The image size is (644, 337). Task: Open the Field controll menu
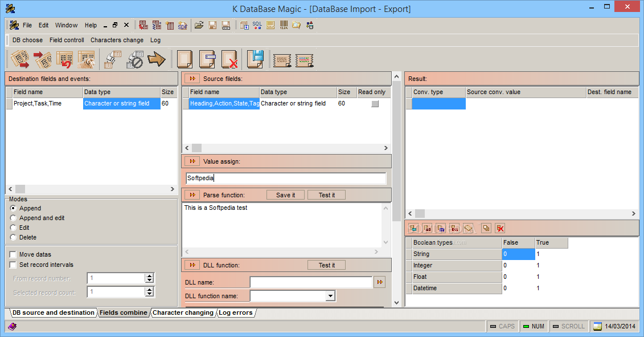67,40
